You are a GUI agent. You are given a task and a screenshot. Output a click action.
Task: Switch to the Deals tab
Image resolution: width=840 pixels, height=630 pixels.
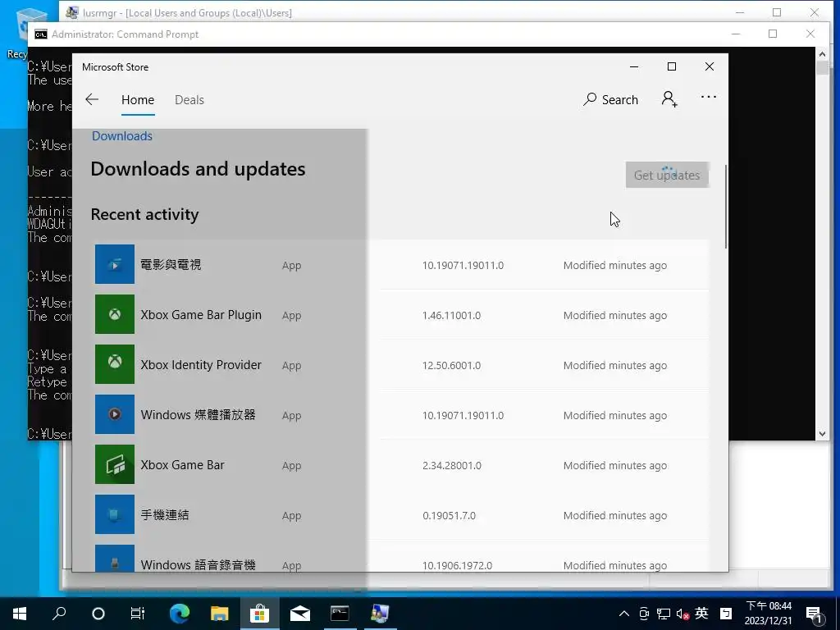click(x=189, y=100)
